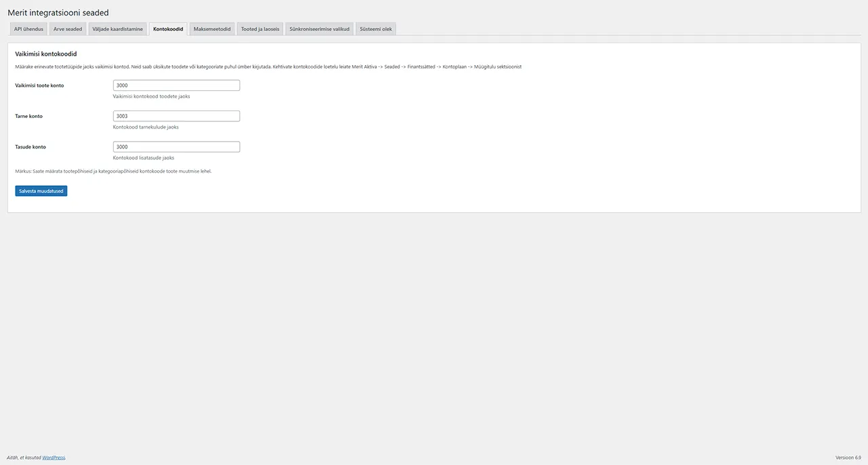The height and width of the screenshot is (465, 868).
Task: Click the Tarne konto label
Action: pos(29,116)
